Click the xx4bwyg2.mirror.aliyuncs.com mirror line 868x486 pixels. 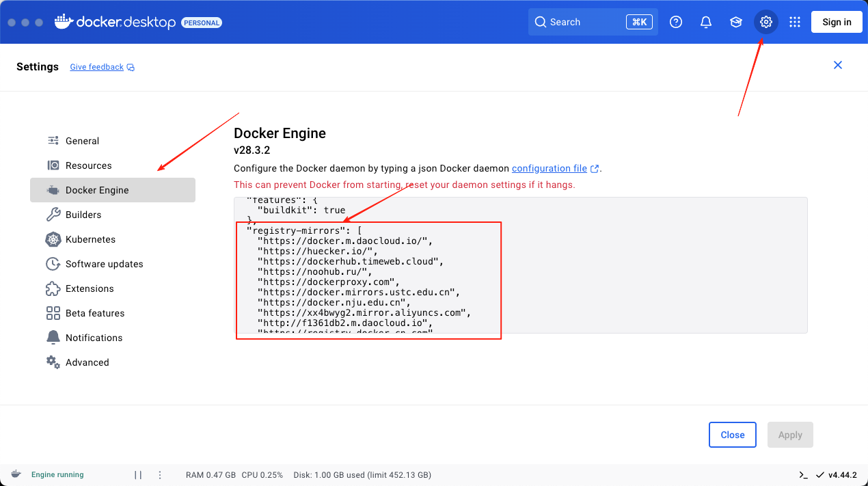tap(364, 312)
